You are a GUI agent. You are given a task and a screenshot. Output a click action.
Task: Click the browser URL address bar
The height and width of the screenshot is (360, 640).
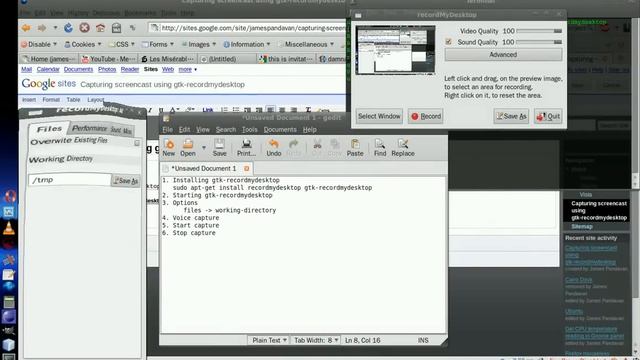coord(248,28)
